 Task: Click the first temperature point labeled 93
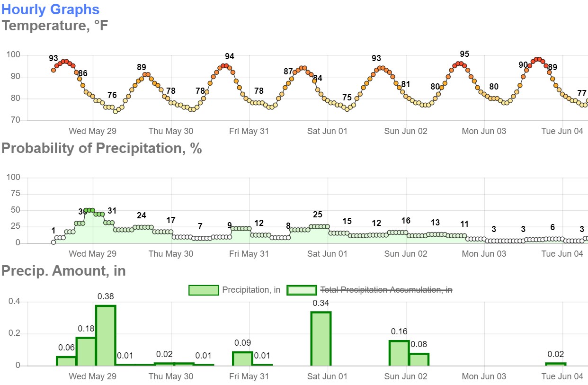53,70
